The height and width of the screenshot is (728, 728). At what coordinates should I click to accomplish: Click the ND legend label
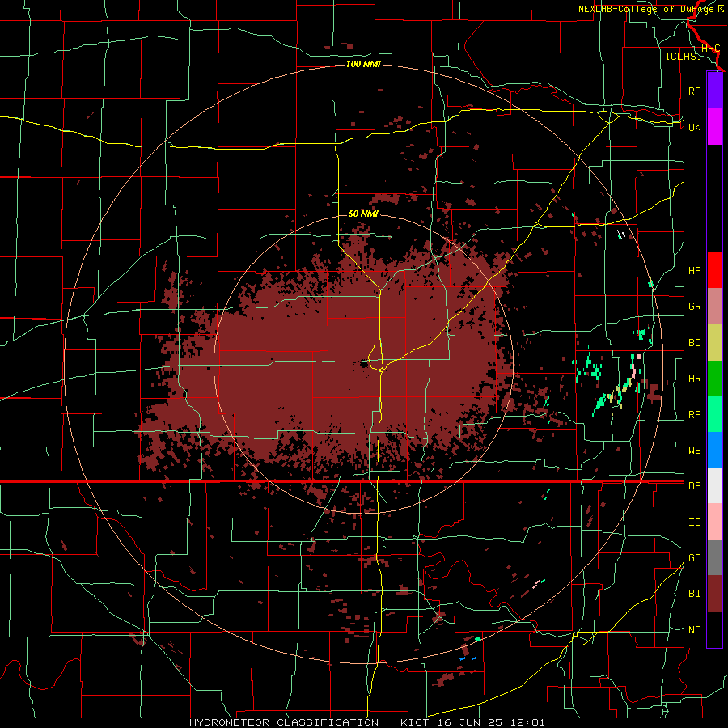[694, 630]
